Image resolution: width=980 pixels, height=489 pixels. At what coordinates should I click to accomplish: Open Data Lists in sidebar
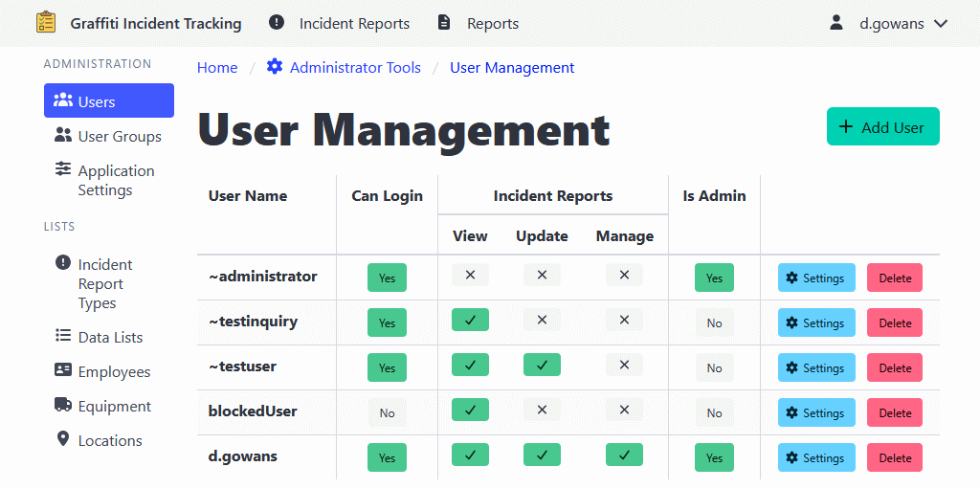point(109,337)
